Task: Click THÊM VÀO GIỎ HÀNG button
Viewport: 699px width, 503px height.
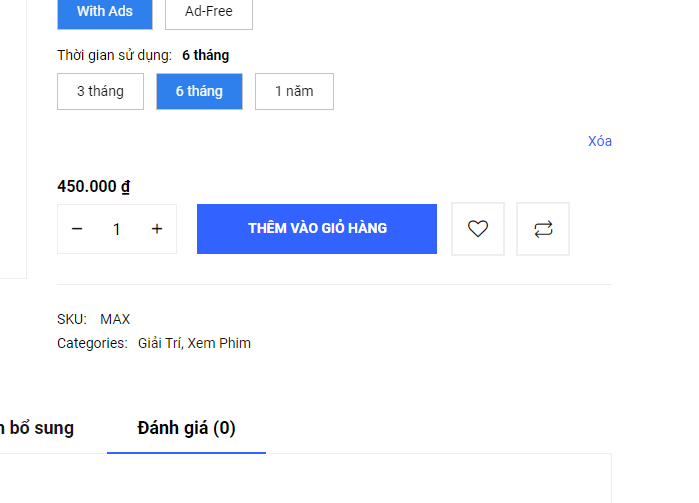Action: coord(317,229)
